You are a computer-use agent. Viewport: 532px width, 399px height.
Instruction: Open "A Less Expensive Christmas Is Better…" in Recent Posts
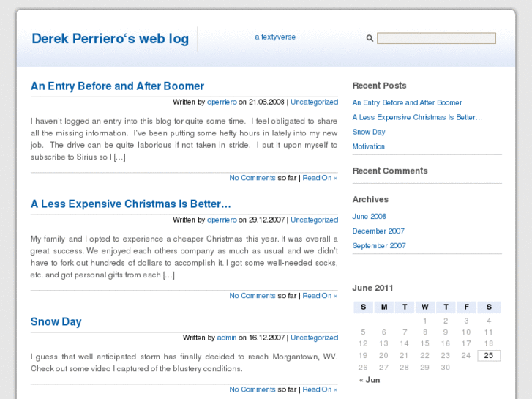coord(417,117)
